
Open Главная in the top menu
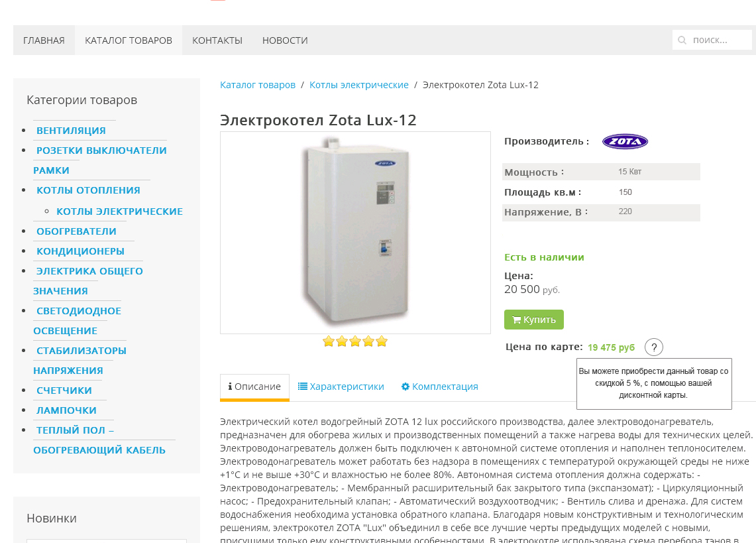click(44, 40)
